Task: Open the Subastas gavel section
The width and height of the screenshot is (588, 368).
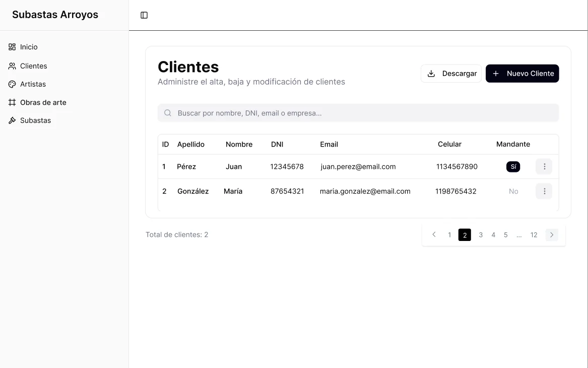Action: (30, 120)
